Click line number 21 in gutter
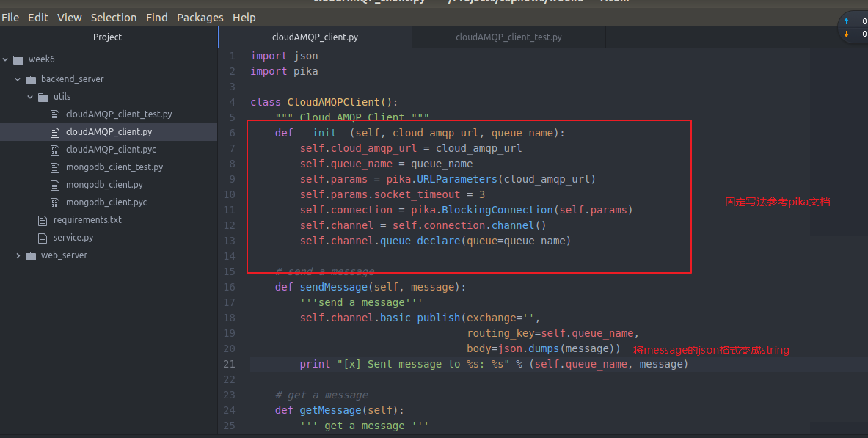Viewport: 868px width, 438px height. pyautogui.click(x=229, y=364)
